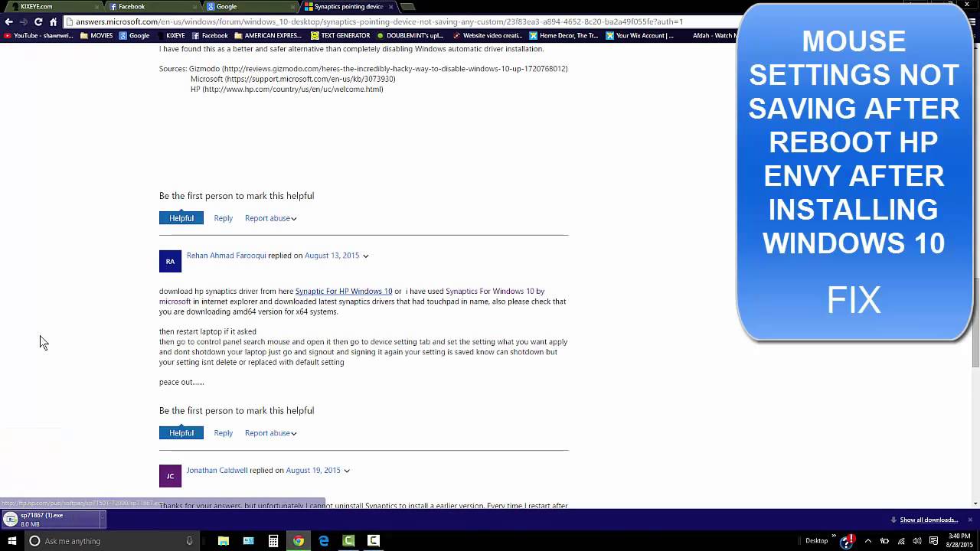Expand Report abuse under Rehan's reply
Screen dimensions: 980x551
coord(270,433)
